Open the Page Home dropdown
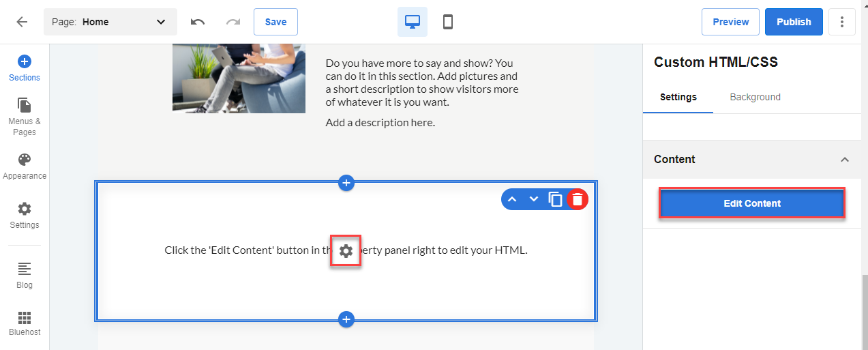The image size is (868, 350). point(110,22)
